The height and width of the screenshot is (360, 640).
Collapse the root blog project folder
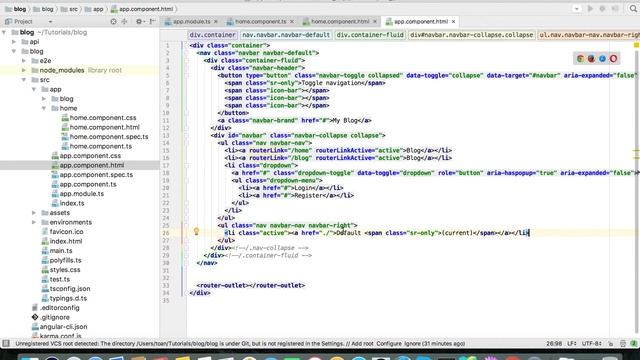[x=4, y=32]
